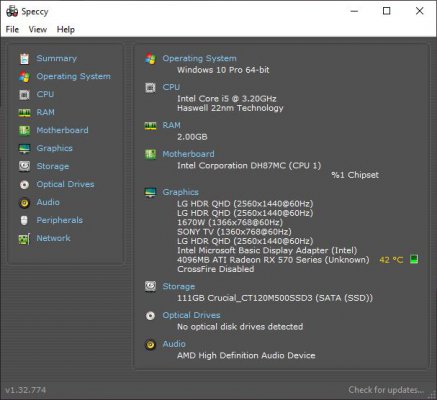Click '4096MB ATI Radeon RX 570 Series' entry

(x=273, y=260)
